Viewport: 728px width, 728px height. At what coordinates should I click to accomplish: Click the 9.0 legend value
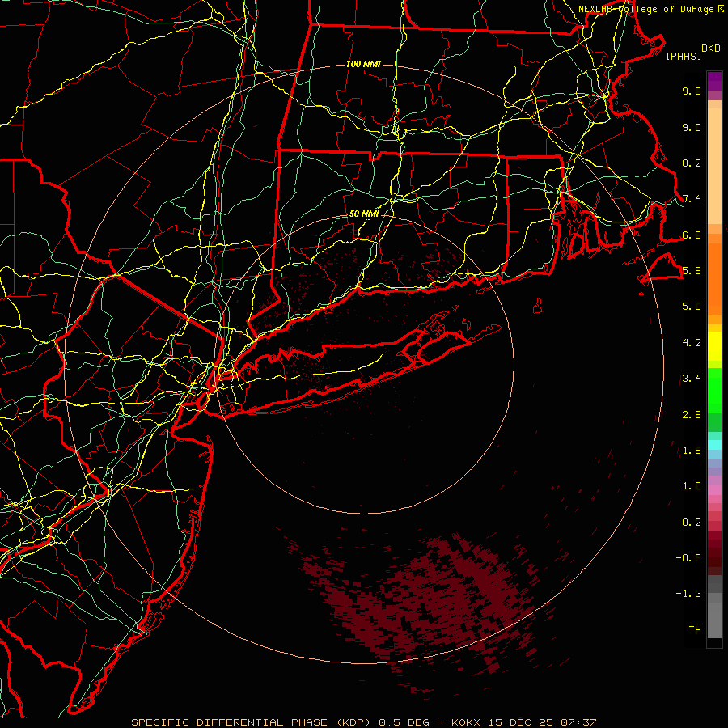pyautogui.click(x=692, y=128)
